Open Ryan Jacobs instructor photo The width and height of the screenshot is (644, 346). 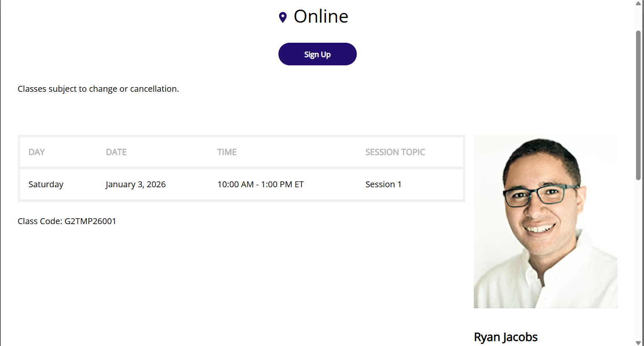[545, 222]
